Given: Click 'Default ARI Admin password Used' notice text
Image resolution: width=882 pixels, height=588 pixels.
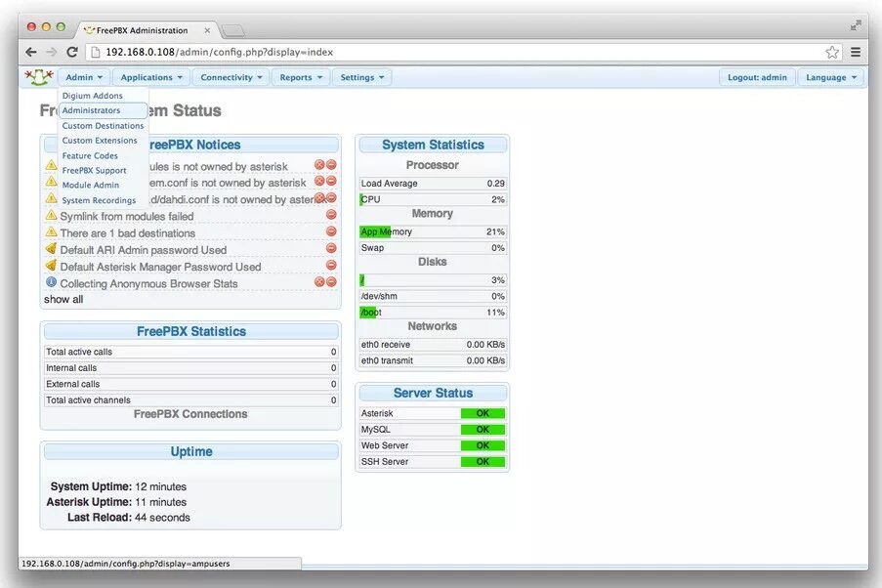Looking at the screenshot, I should click(x=144, y=250).
